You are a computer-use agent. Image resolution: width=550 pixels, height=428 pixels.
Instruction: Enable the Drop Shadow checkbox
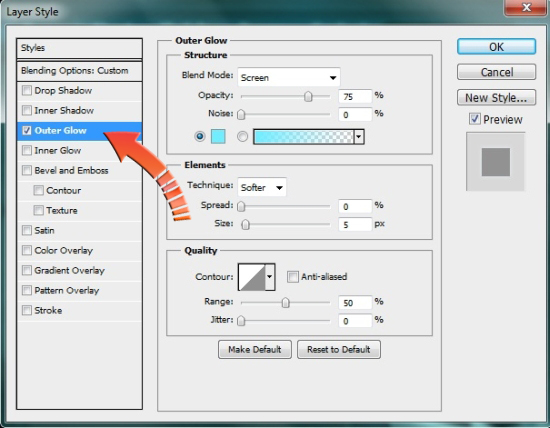click(27, 91)
